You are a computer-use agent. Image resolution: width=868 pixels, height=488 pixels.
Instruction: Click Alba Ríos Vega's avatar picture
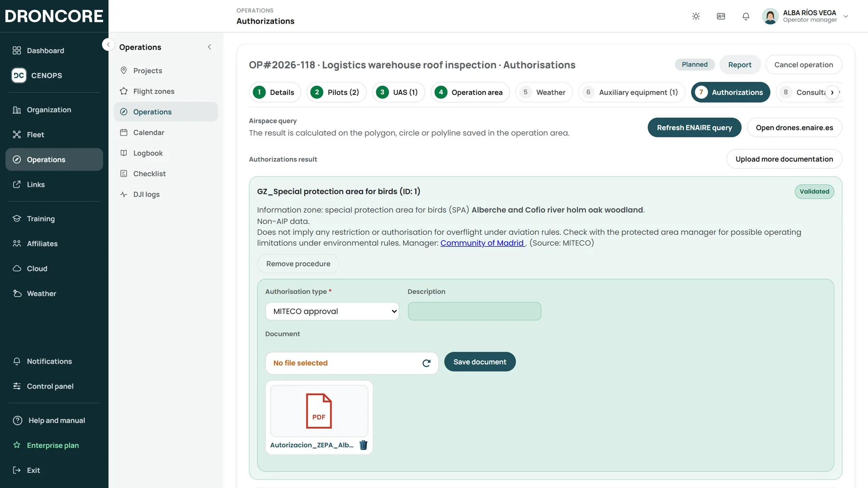pos(770,16)
